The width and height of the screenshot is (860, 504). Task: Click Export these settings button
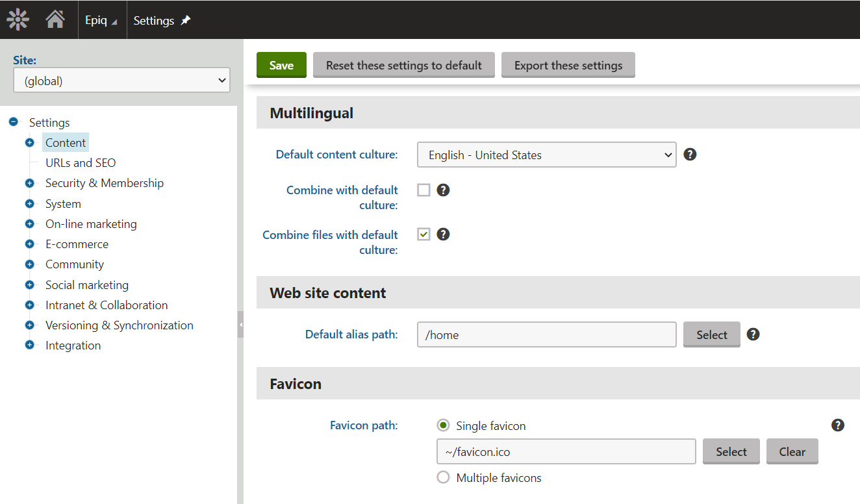pyautogui.click(x=568, y=66)
